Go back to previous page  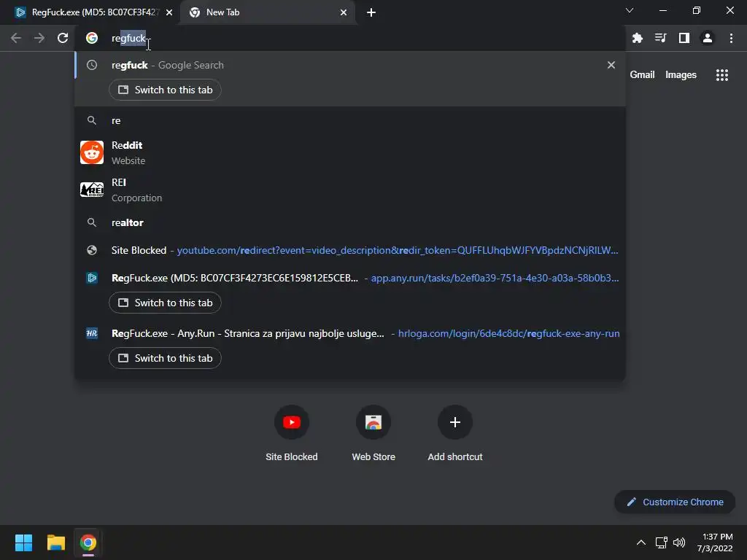click(x=16, y=38)
